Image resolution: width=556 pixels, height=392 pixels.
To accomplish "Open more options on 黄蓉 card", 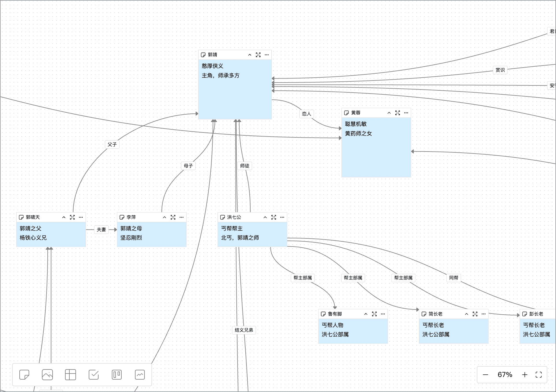I will (x=406, y=113).
